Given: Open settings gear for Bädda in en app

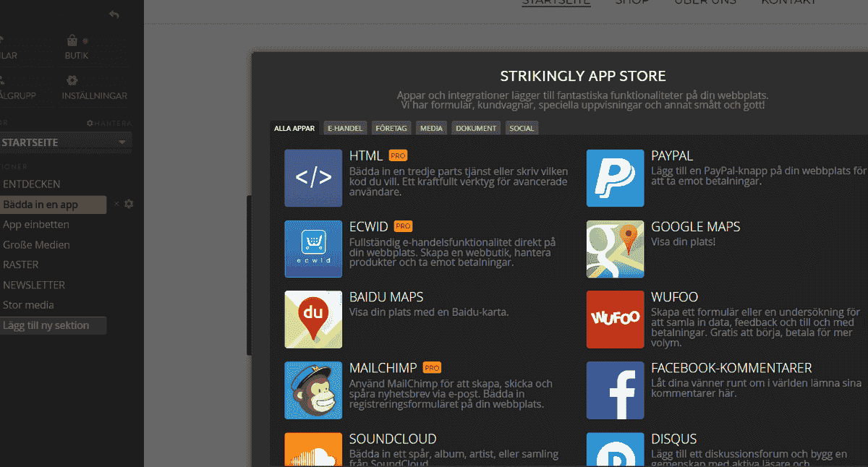Looking at the screenshot, I should pyautogui.click(x=129, y=204).
